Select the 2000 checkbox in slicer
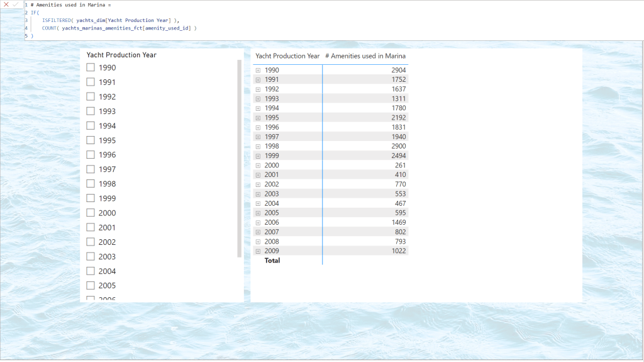Screen dimensions: 644x362 pos(91,213)
